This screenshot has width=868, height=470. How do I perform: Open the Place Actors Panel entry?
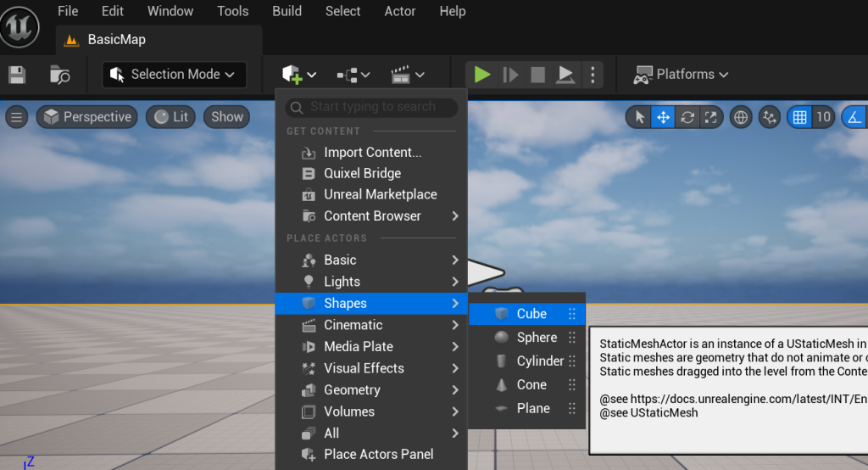pos(371,454)
